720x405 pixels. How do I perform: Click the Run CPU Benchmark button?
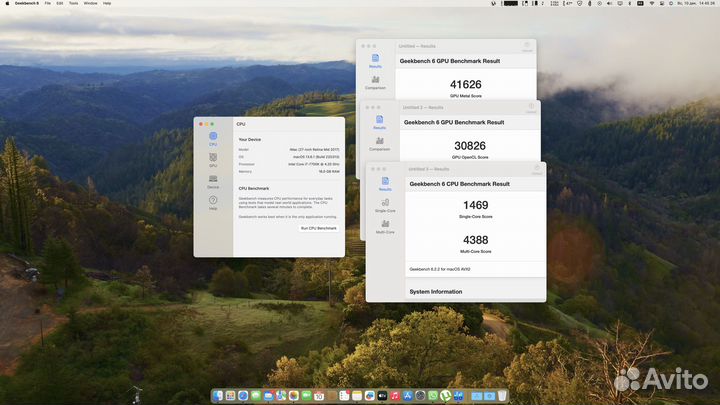pyautogui.click(x=319, y=228)
